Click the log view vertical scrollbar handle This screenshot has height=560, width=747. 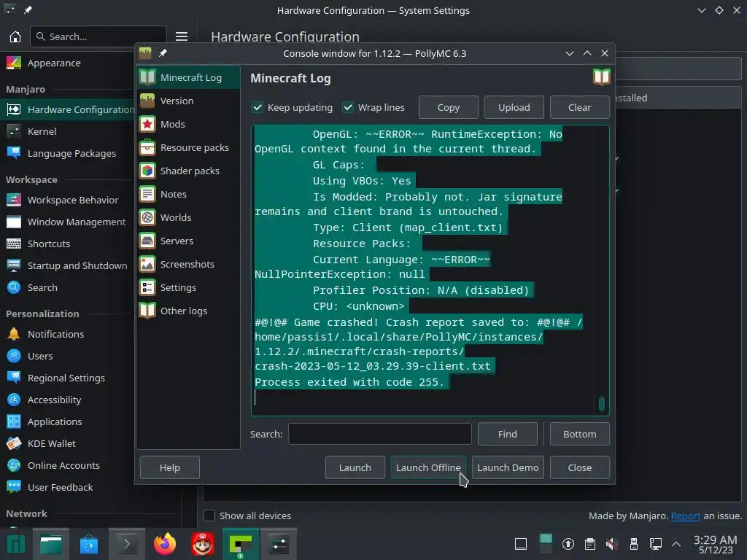tap(602, 404)
